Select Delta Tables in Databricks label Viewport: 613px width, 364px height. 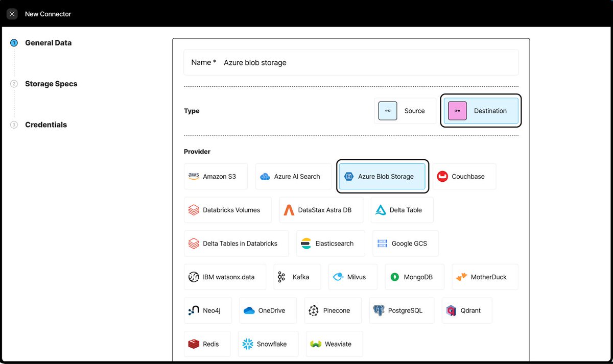240,244
